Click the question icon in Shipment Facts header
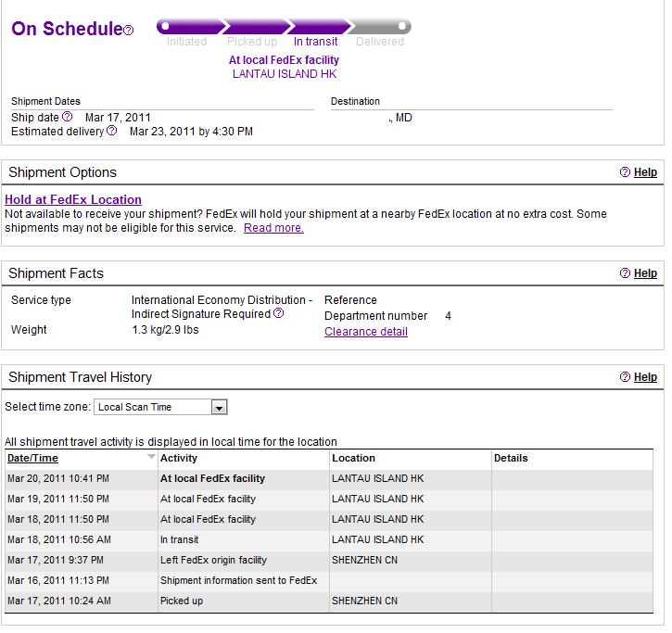The width and height of the screenshot is (672, 633). [625, 273]
